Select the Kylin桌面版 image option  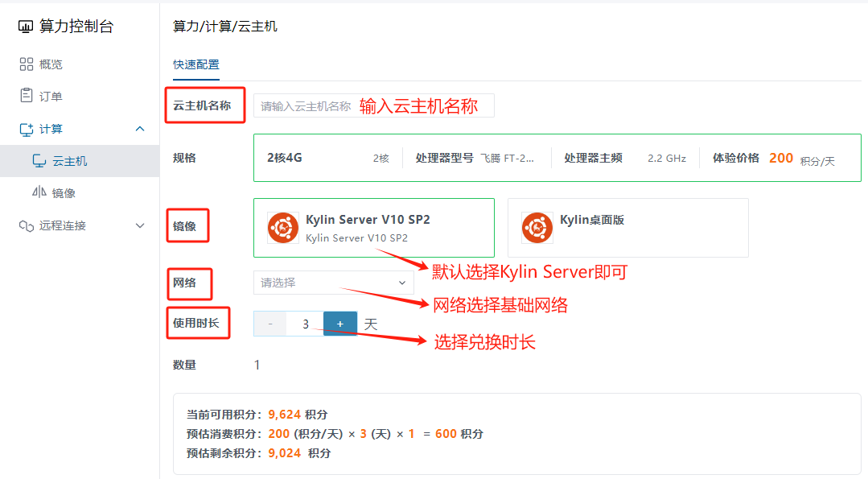pyautogui.click(x=627, y=228)
